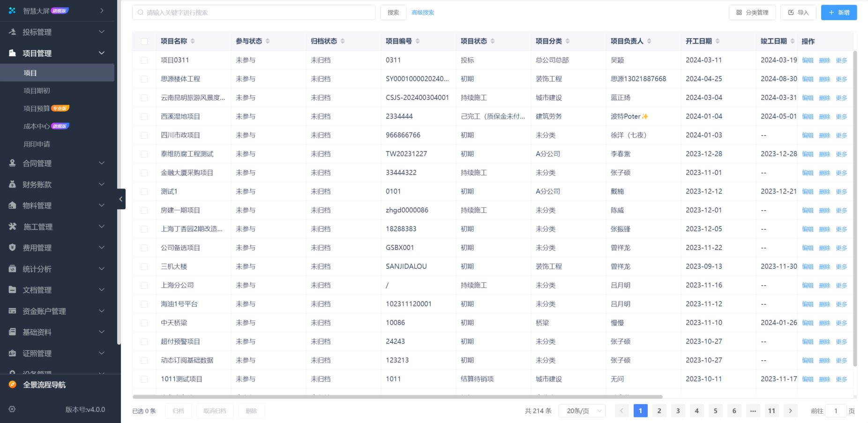
Task: Click the 新增 button to add a project
Action: point(838,12)
